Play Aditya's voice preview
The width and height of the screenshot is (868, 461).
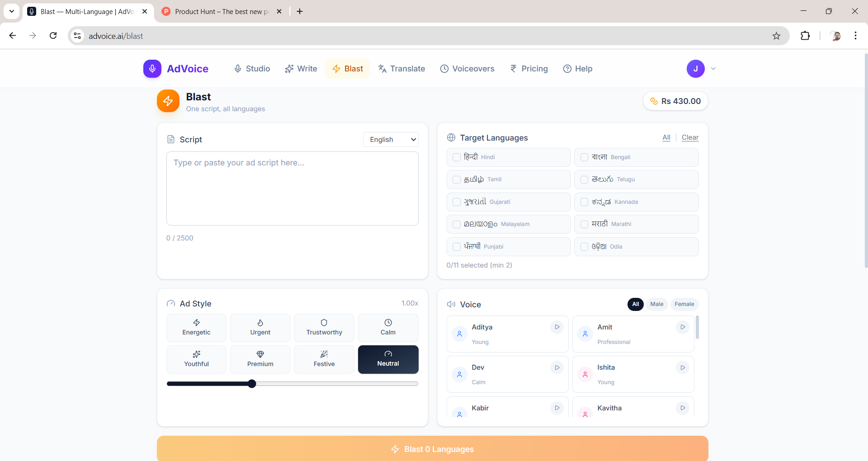tap(557, 327)
